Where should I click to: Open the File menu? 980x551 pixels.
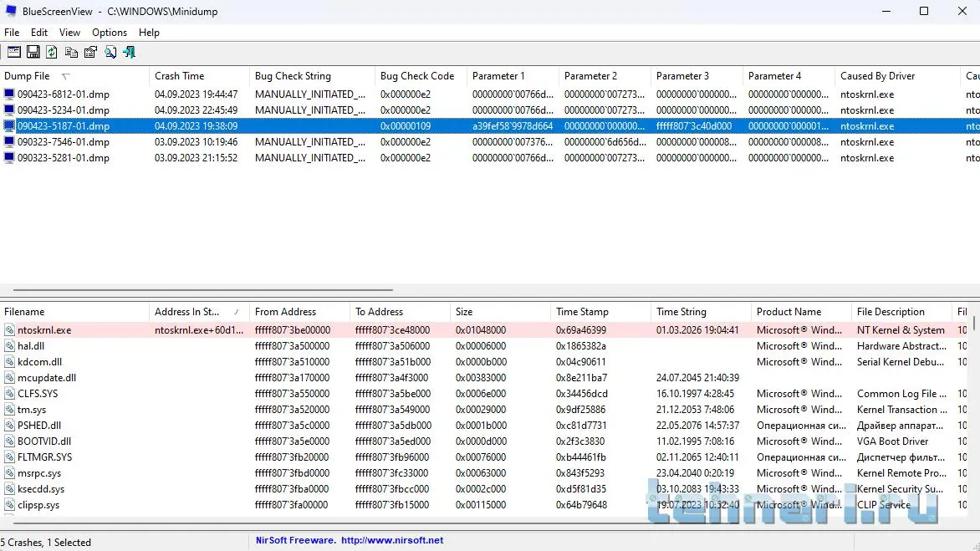[x=12, y=33]
